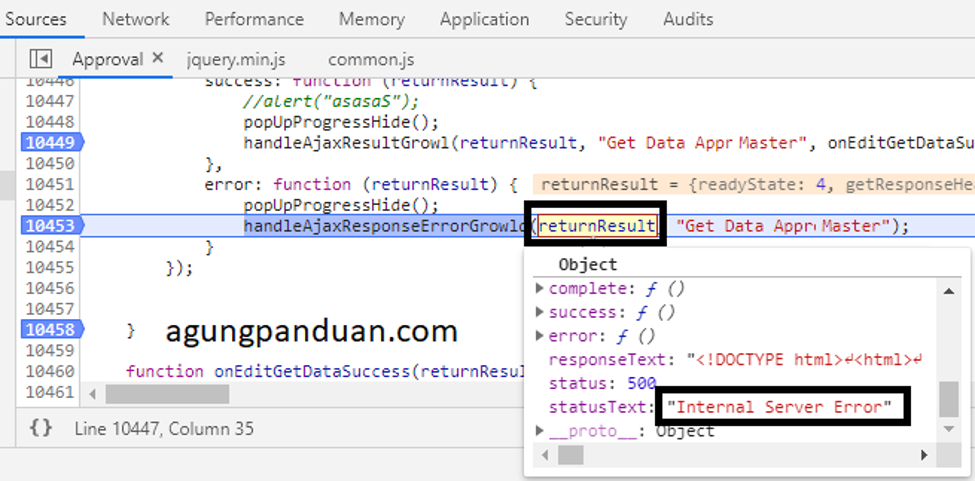Expand the complete function property
This screenshot has width=975, height=481.
click(x=540, y=288)
